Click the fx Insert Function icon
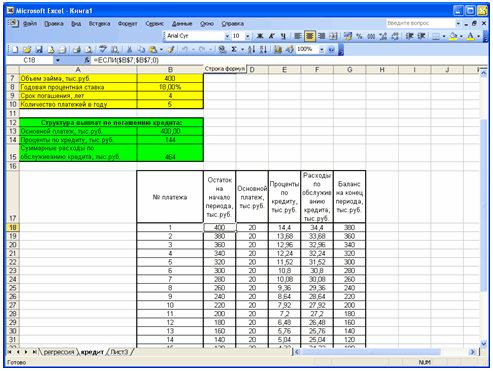 [x=87, y=60]
